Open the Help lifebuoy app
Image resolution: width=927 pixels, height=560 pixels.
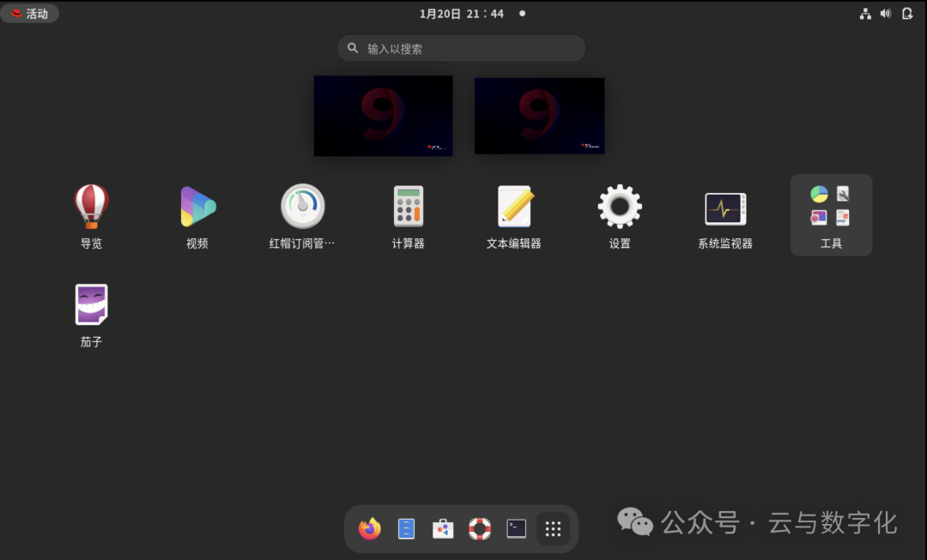[479, 528]
